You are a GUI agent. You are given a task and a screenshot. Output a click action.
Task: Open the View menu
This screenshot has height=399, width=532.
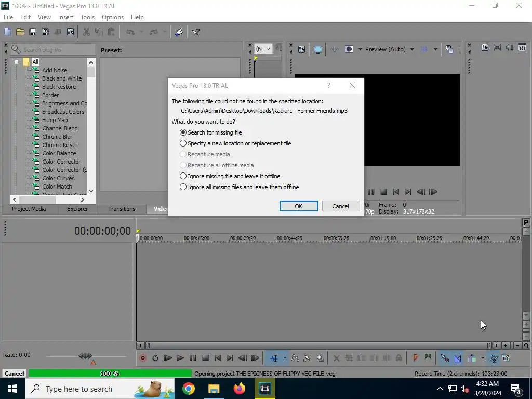pos(44,17)
